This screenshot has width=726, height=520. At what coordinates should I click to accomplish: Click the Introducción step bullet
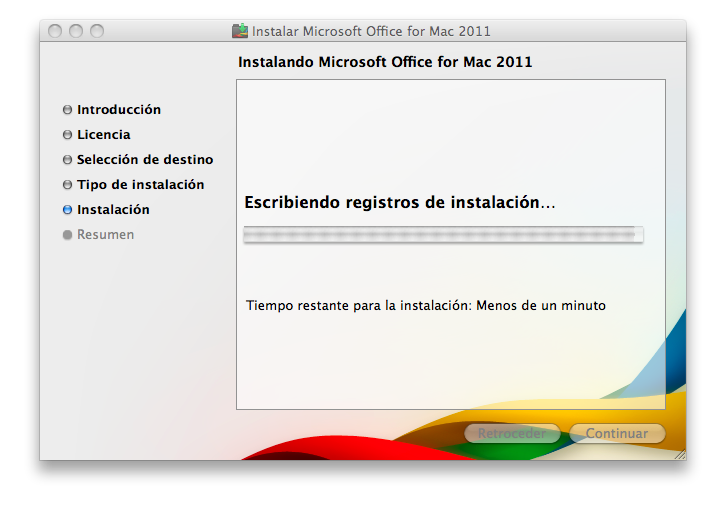click(68, 110)
